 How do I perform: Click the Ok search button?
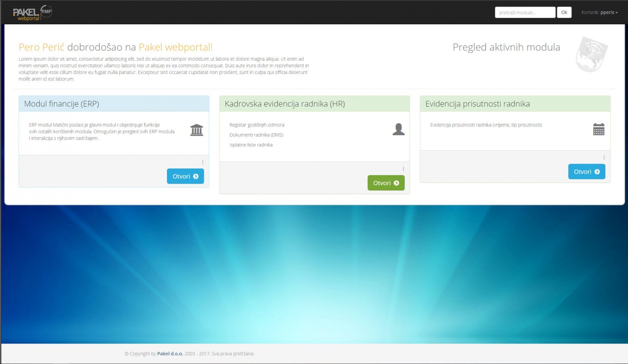[564, 13]
